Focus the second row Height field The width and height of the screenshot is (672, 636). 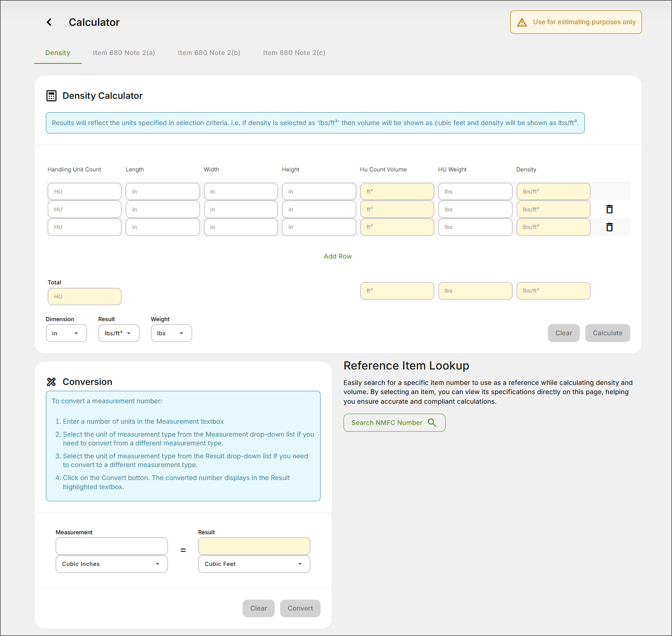[x=319, y=209]
